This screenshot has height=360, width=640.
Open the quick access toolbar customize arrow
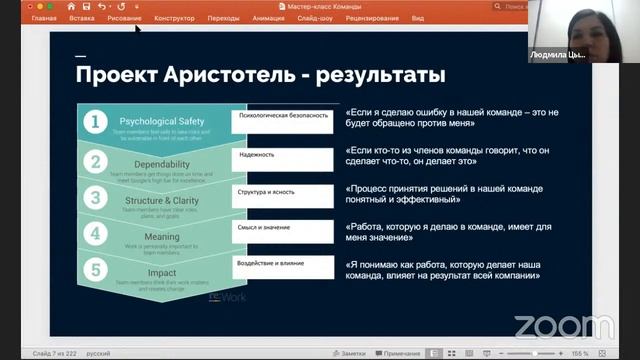(137, 7)
